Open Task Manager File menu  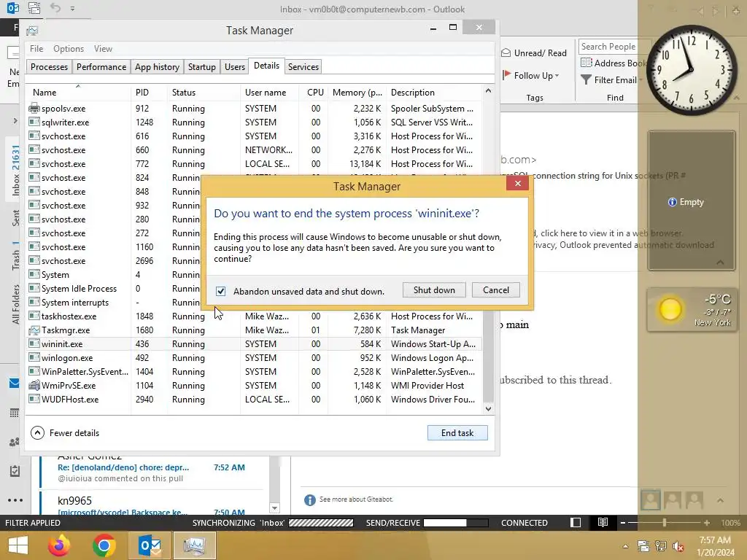[x=36, y=49]
